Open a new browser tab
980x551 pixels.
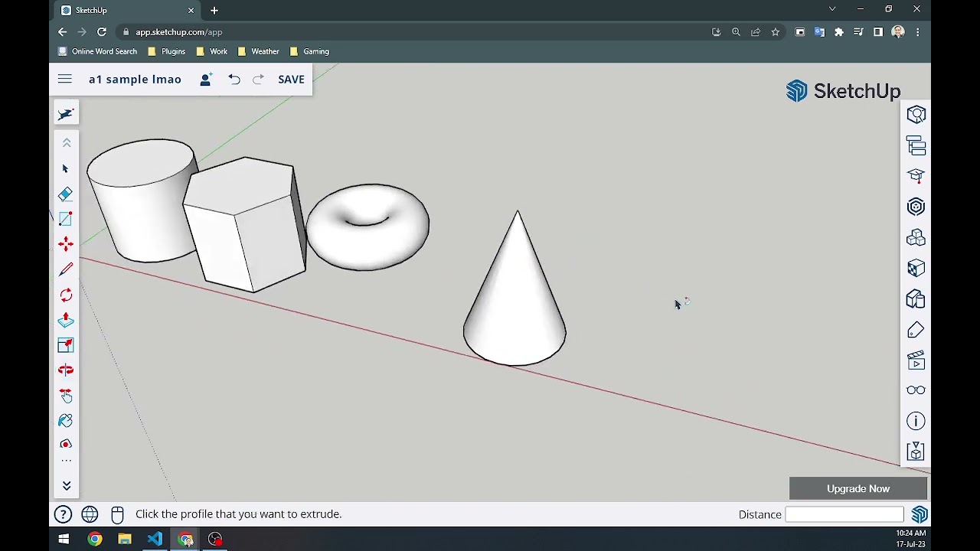tap(214, 10)
